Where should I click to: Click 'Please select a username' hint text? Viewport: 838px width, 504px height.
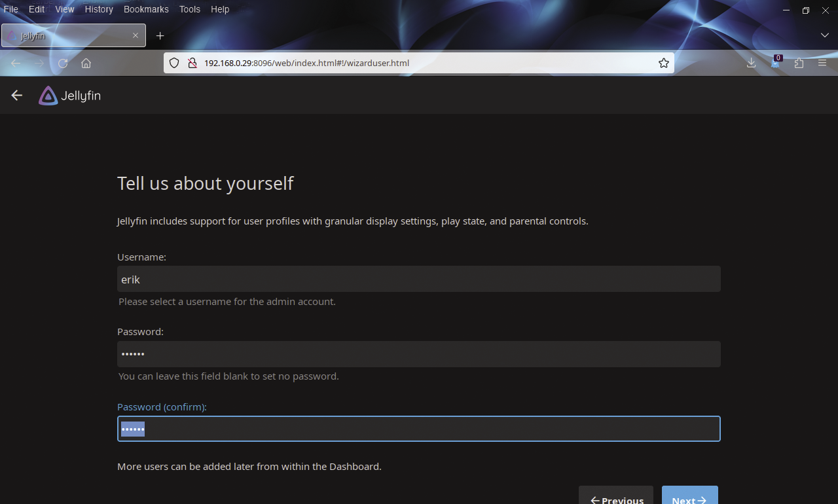[x=227, y=302]
